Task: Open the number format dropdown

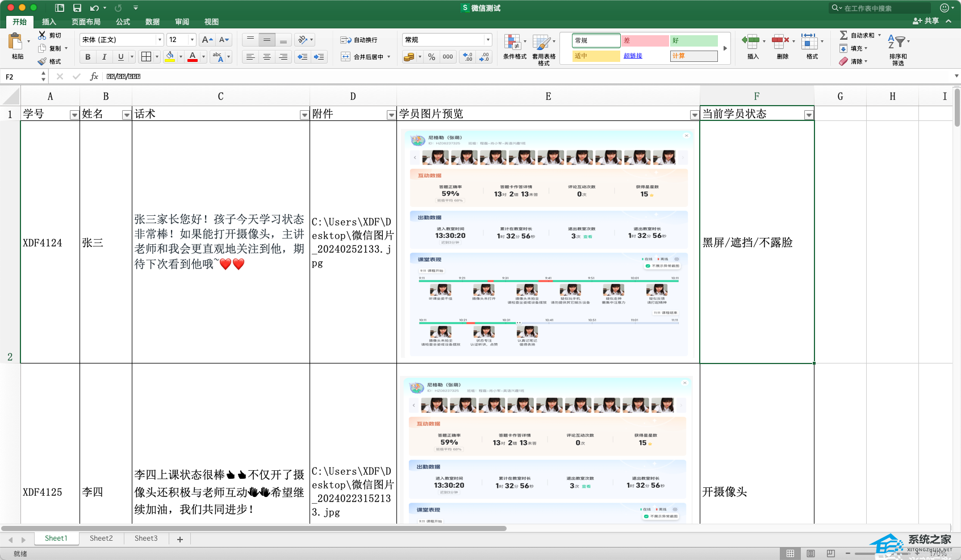Action: [487, 40]
